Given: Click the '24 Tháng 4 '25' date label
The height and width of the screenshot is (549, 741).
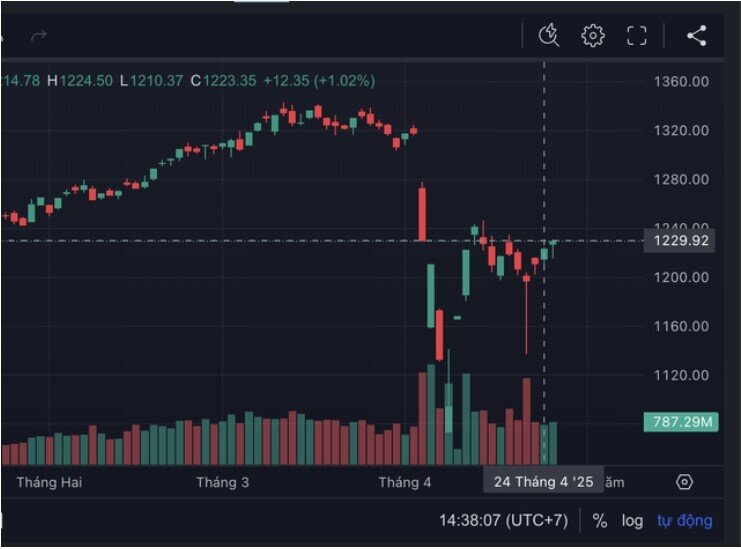Looking at the screenshot, I should [543, 481].
